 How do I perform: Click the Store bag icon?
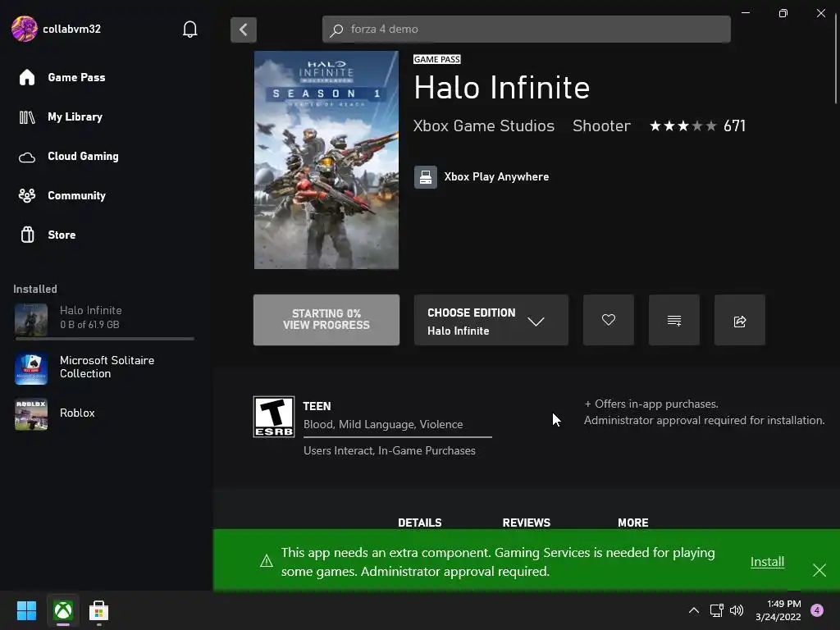coord(27,235)
